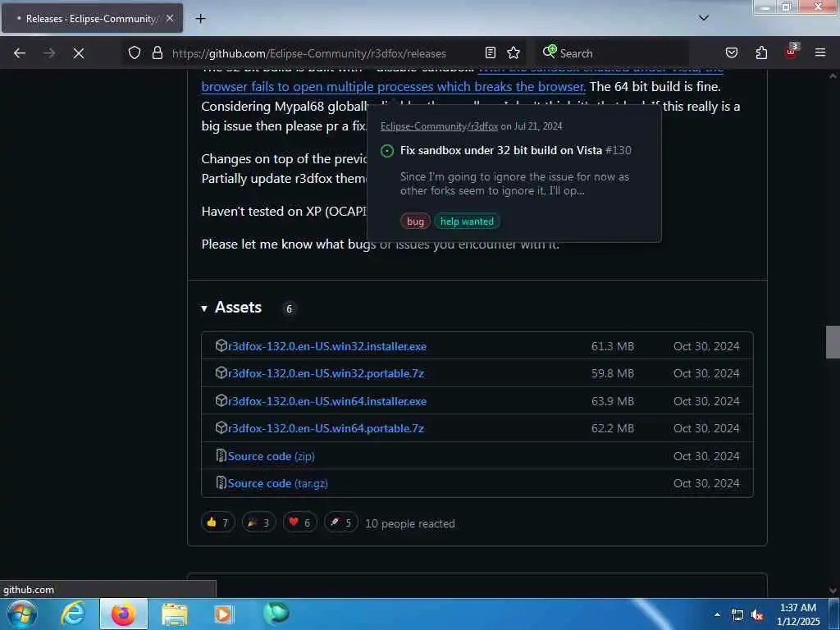Click the site security padlock icon
This screenshot has height=630, width=840.
[x=157, y=53]
